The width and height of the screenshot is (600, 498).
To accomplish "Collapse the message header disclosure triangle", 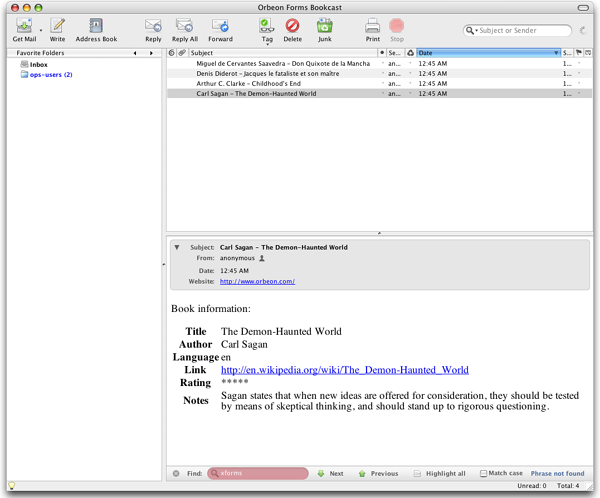I will 177,246.
